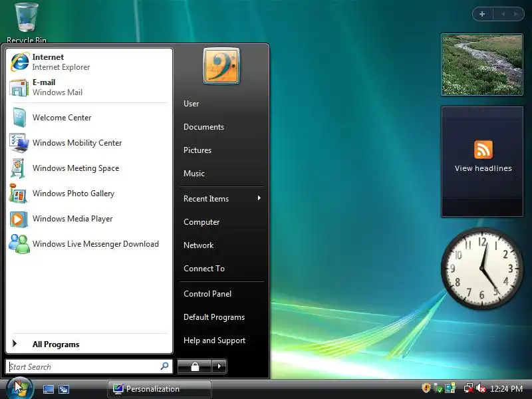Screen dimensions: 532x399
Task: Click the slideshow gadget photo
Action: tap(481, 65)
